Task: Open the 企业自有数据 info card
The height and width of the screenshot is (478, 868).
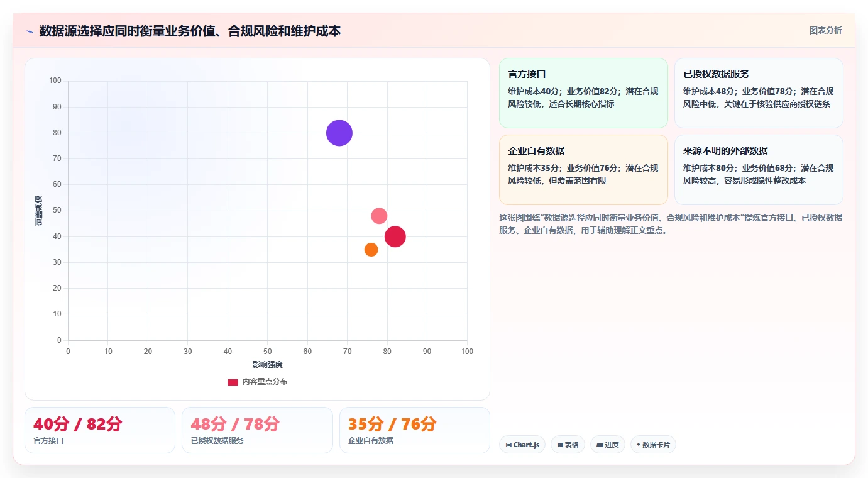Action: pyautogui.click(x=583, y=170)
